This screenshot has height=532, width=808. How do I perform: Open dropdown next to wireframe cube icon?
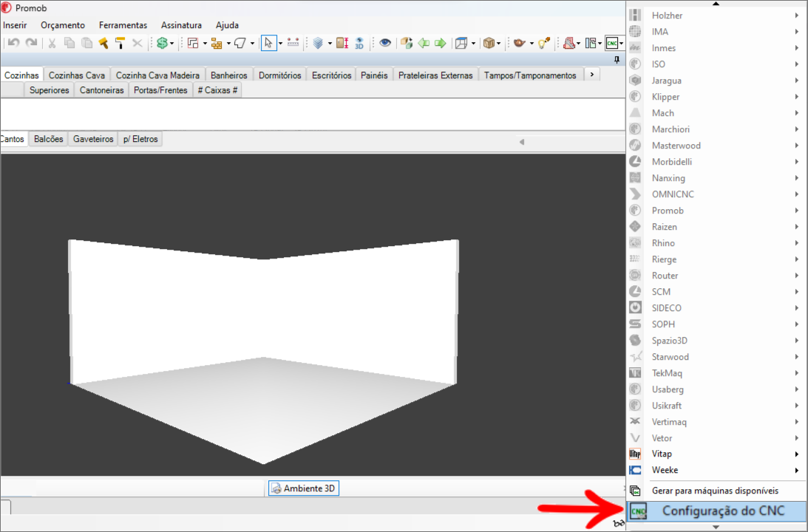click(x=473, y=44)
